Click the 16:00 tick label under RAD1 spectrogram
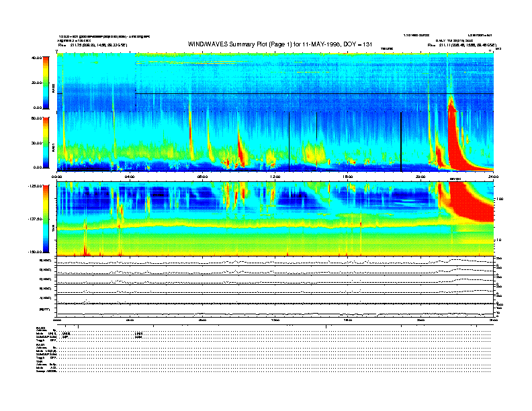 click(348, 177)
